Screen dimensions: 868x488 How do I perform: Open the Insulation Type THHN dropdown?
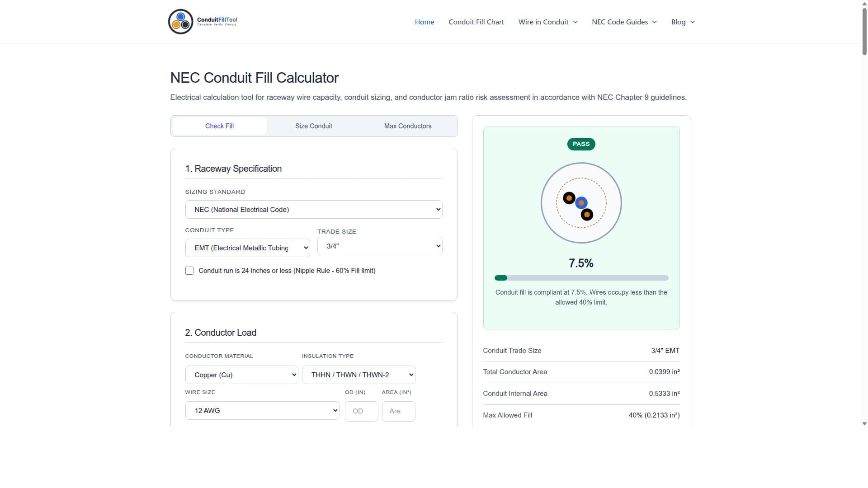(359, 375)
